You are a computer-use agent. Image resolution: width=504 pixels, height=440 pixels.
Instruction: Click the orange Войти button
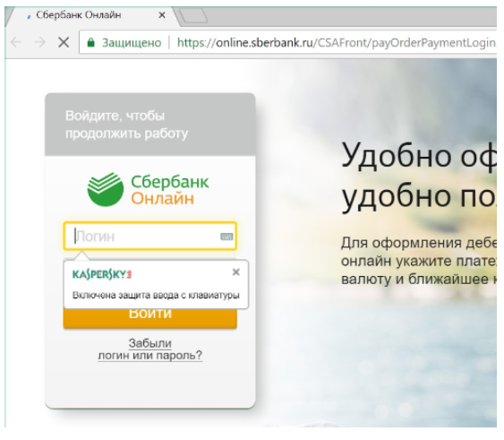150,318
